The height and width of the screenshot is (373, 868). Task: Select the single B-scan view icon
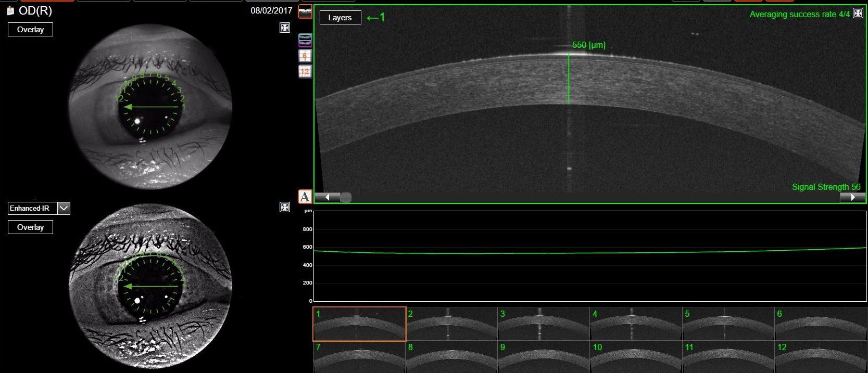305,11
